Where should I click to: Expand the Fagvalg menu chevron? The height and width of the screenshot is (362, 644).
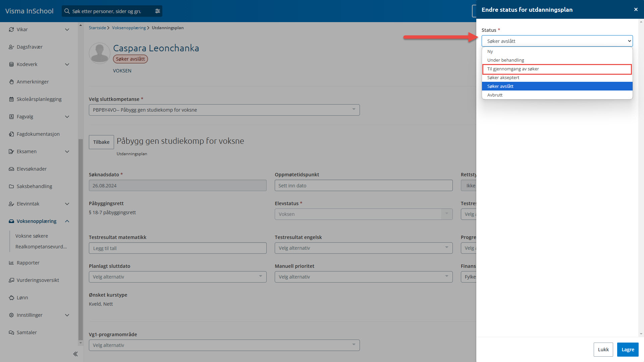(x=67, y=117)
